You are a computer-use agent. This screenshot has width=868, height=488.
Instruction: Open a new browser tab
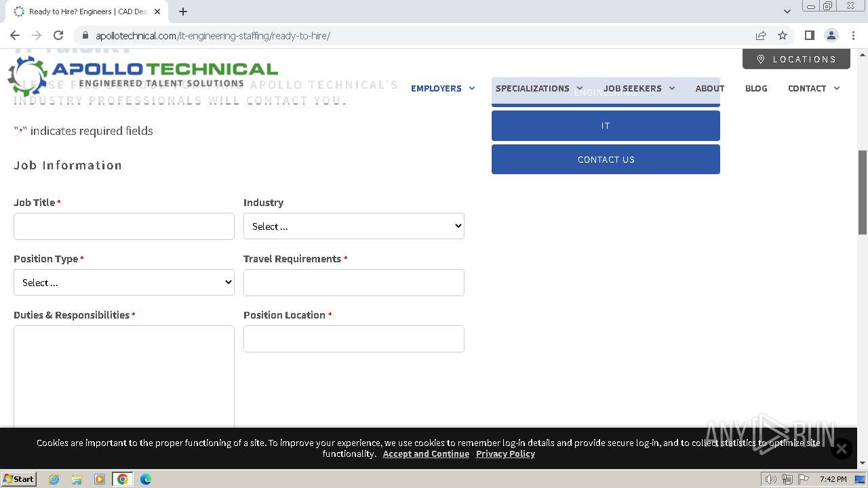(x=183, y=12)
